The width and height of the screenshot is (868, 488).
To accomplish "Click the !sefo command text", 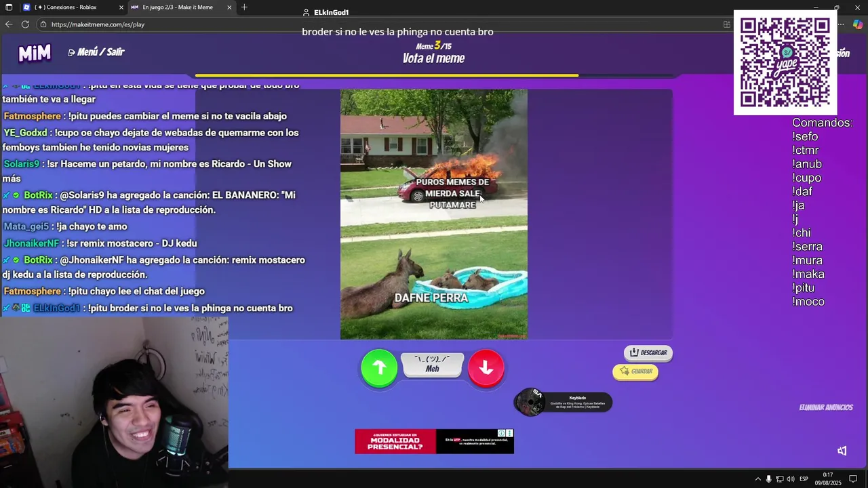I will (805, 137).
